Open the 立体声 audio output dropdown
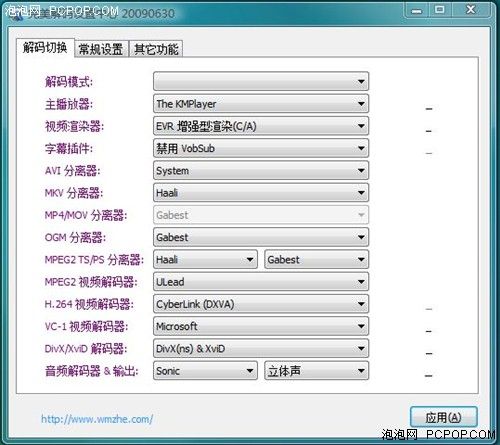Image resolution: width=500 pixels, height=445 pixels. (x=316, y=371)
